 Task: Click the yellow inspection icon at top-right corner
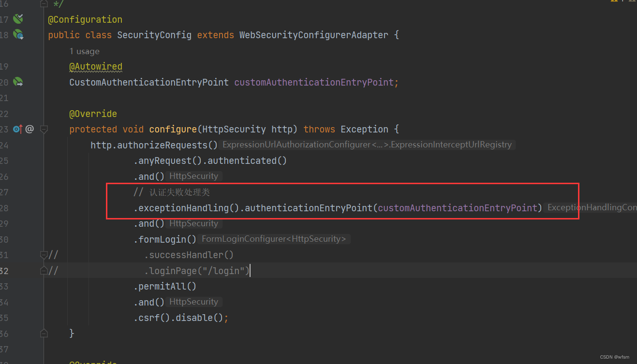point(614,1)
